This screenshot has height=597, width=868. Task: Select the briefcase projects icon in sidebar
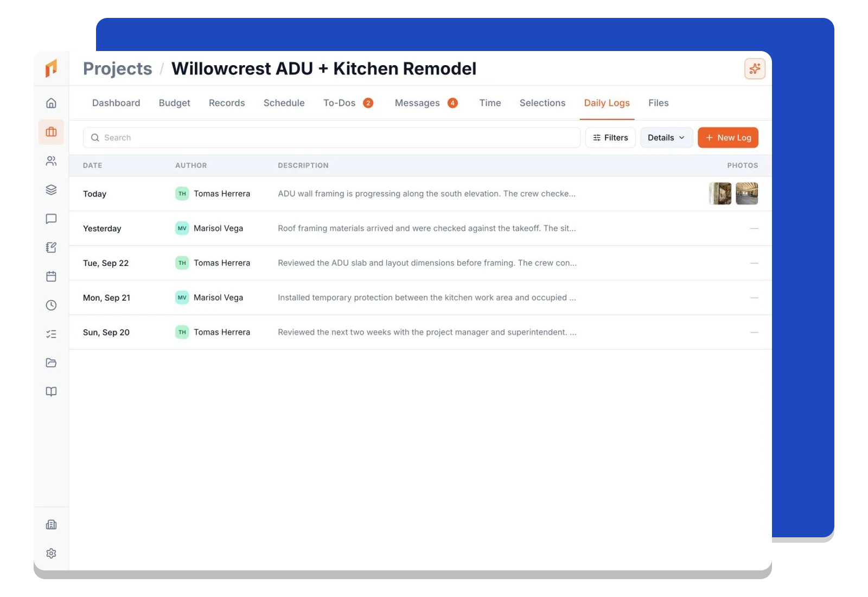click(51, 132)
